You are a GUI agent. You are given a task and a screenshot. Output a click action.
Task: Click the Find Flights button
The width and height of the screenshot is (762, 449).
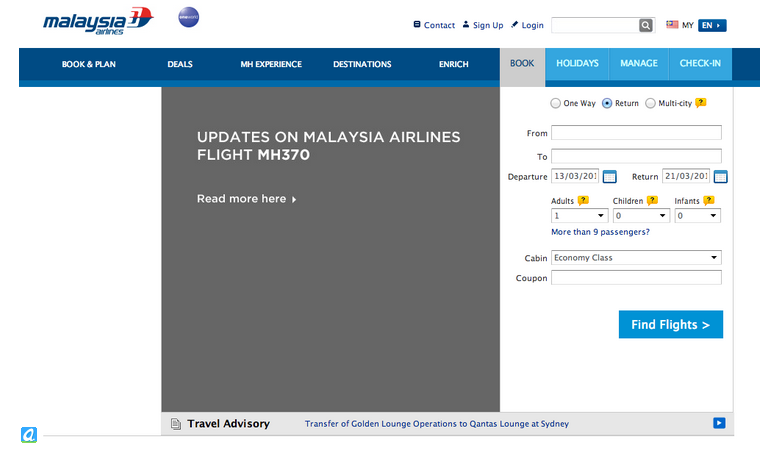(670, 325)
